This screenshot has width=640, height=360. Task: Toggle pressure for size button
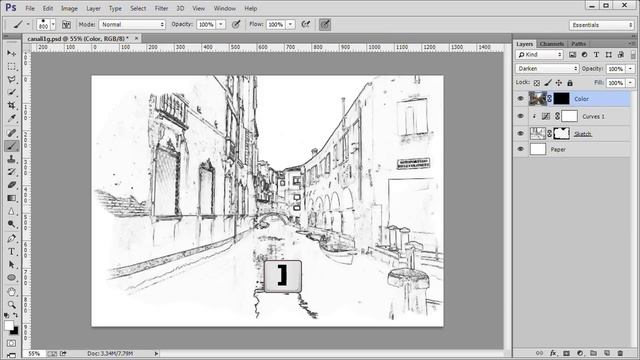click(325, 24)
